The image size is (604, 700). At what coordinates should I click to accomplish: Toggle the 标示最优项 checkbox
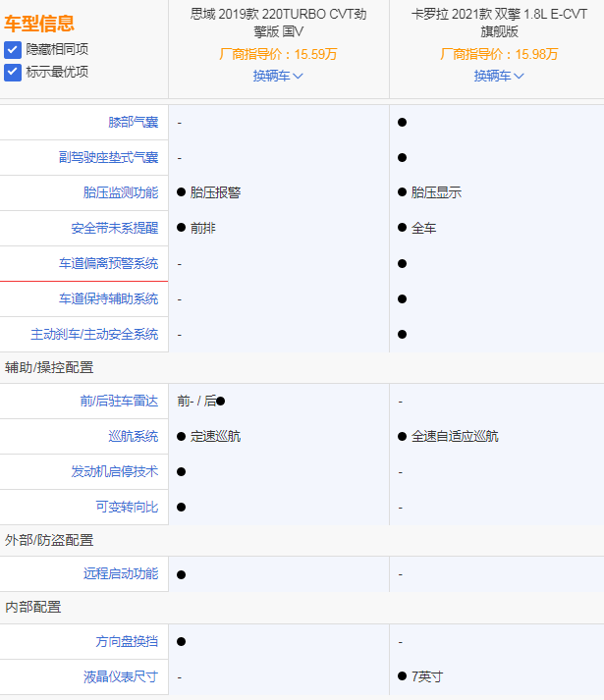coord(13,72)
